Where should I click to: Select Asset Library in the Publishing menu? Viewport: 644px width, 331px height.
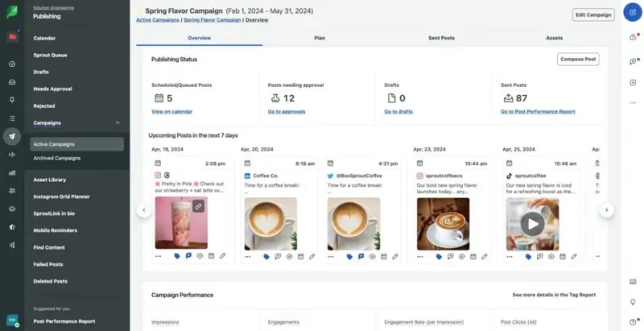click(50, 180)
